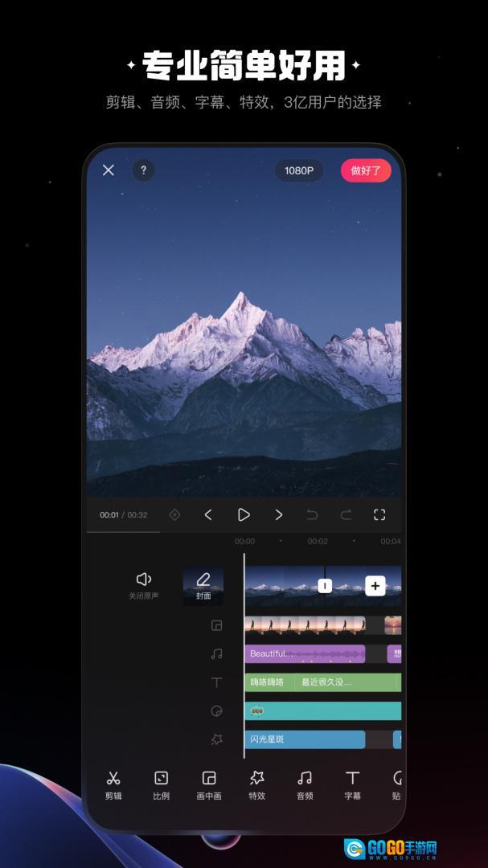
Task: Open the 剪辑 scissors tool
Action: 113,784
